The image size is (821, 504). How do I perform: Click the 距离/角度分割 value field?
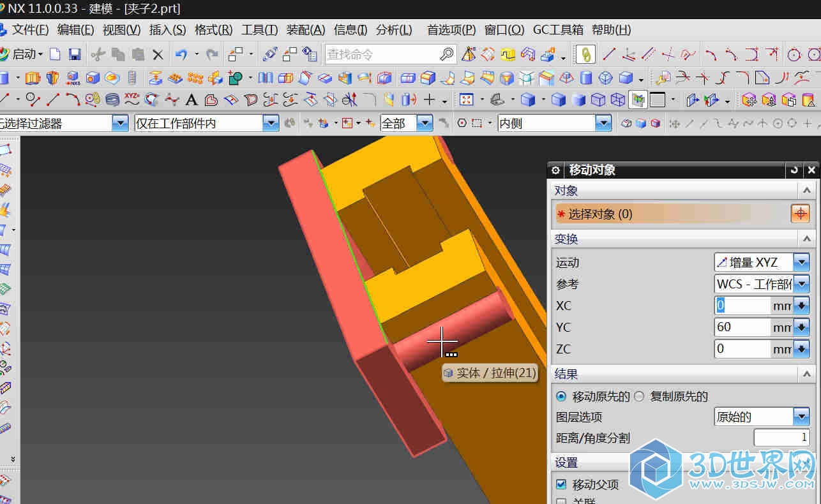pos(781,438)
